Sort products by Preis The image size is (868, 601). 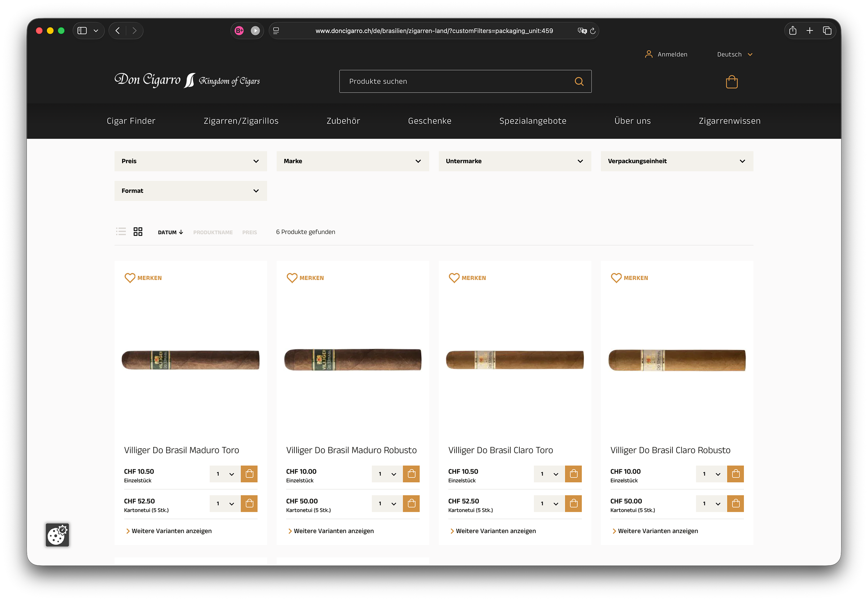pos(250,232)
